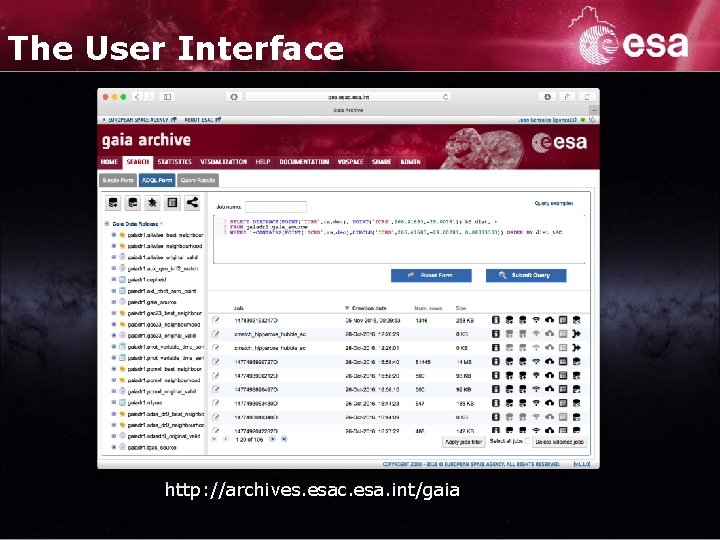Expand the gaiadr1.gaia_source table

114,302
